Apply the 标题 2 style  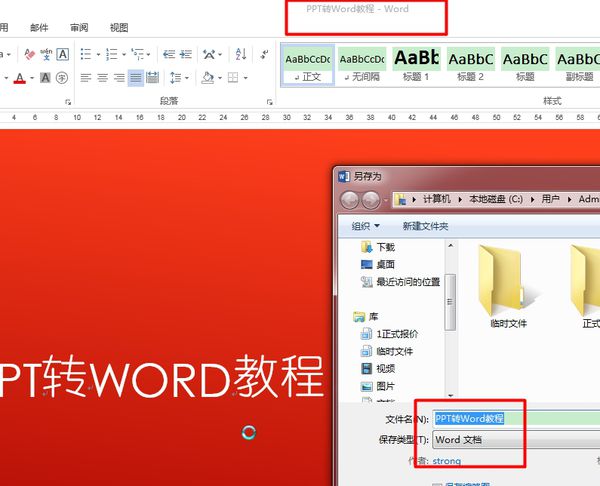471,65
